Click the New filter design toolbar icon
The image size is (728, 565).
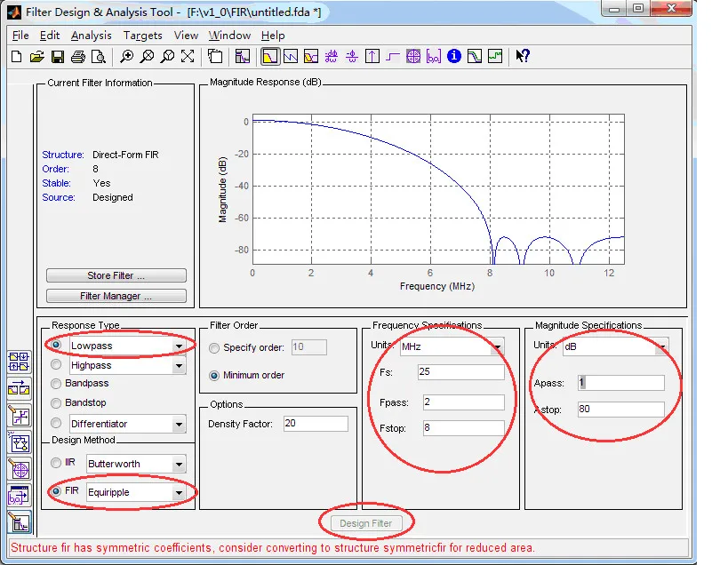click(x=17, y=57)
